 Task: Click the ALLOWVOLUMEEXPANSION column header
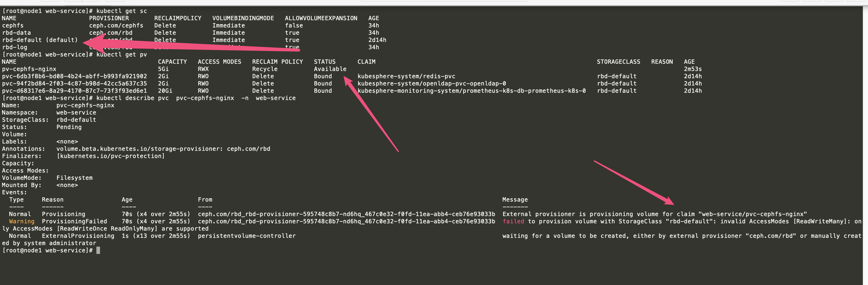tap(321, 18)
